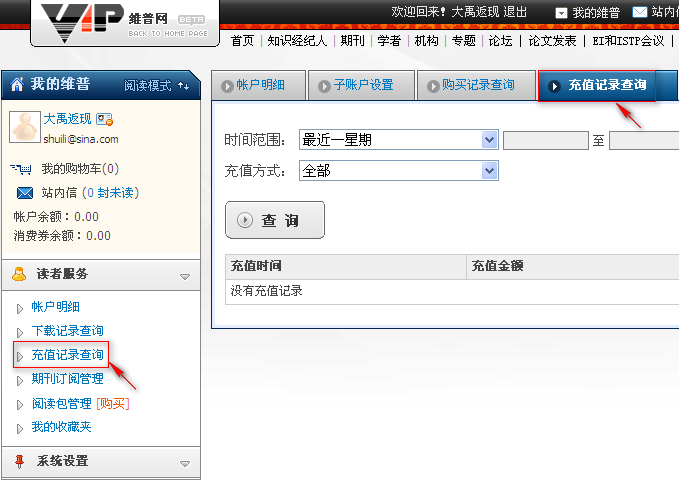The width and height of the screenshot is (679, 481).
Task: Open sidebar link 我的收藏夹
Action: click(61, 427)
